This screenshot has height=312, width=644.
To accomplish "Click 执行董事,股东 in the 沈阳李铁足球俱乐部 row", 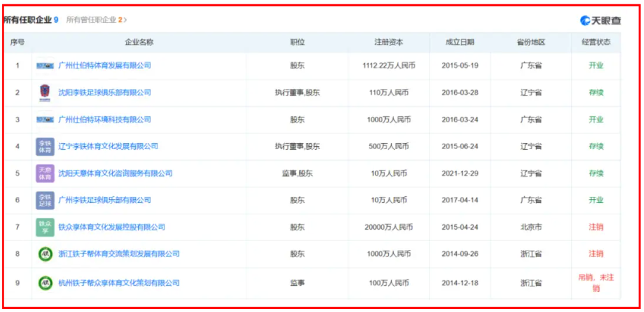I will [x=298, y=92].
